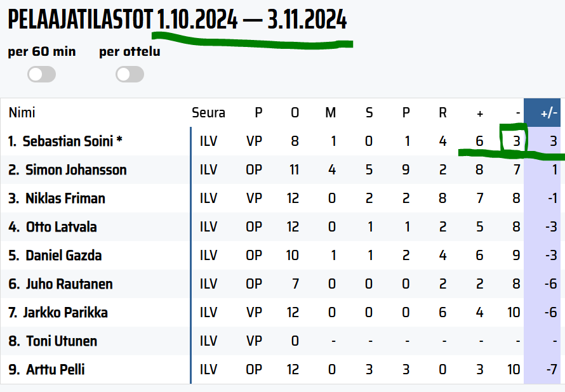Select Otto Latvala player name
Viewport: 565px width, 392px height.
click(x=61, y=227)
